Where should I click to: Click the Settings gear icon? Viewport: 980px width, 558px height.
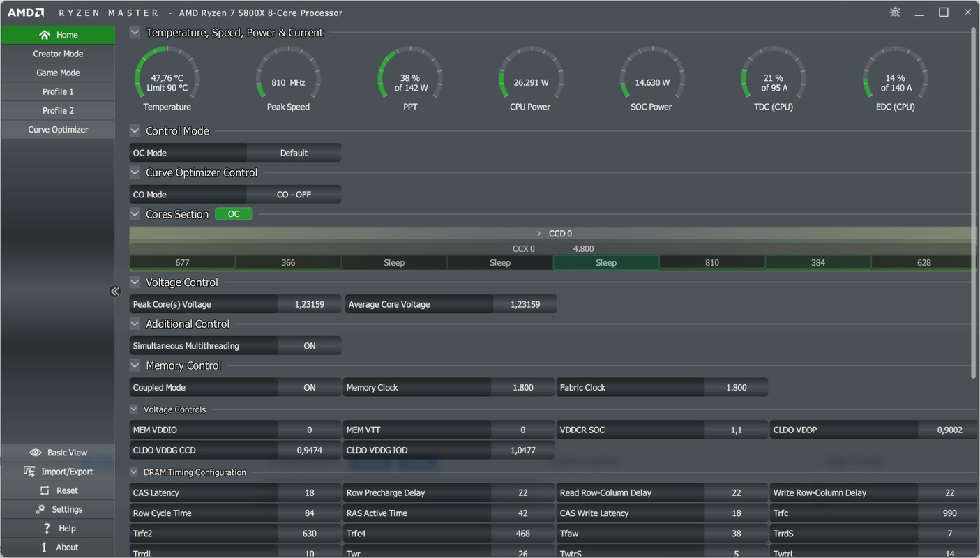[x=40, y=509]
